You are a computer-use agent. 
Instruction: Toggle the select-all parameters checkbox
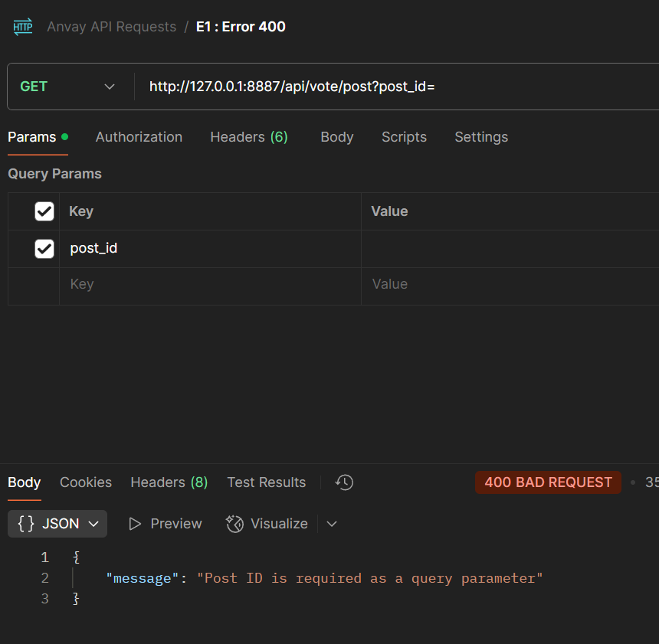44,211
